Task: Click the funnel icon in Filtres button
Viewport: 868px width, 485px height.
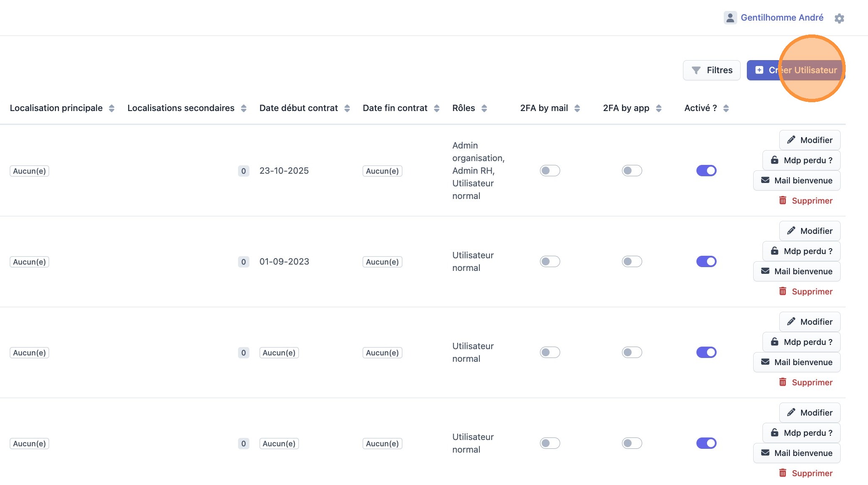Action: [696, 70]
